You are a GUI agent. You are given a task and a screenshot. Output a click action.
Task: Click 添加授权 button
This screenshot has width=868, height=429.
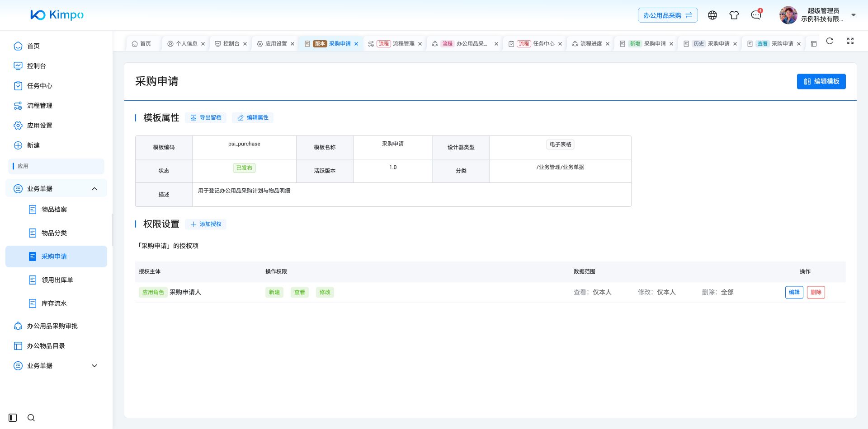(x=206, y=224)
